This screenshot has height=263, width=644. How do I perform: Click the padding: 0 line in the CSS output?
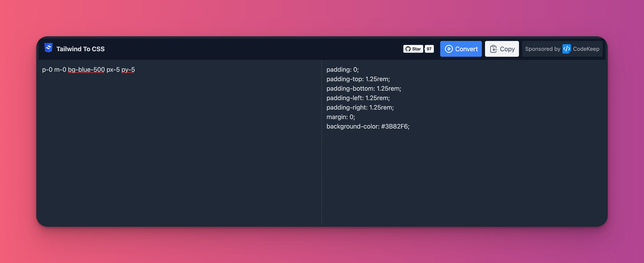point(343,69)
